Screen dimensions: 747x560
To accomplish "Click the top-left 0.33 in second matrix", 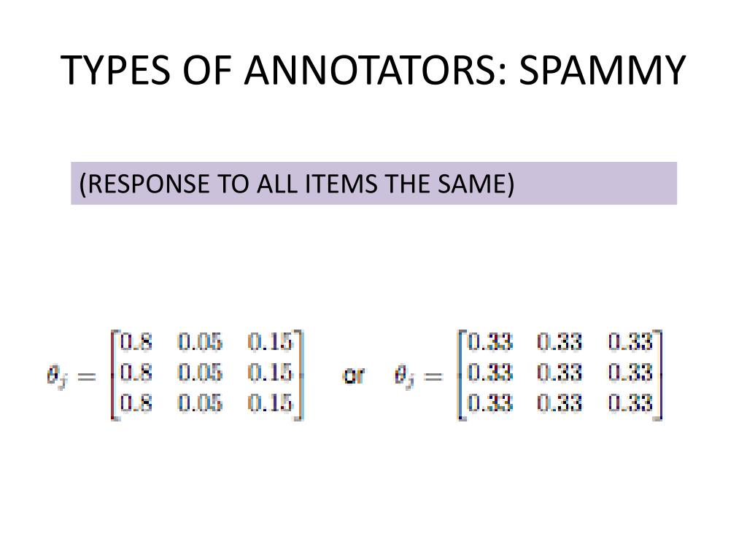I will point(489,342).
